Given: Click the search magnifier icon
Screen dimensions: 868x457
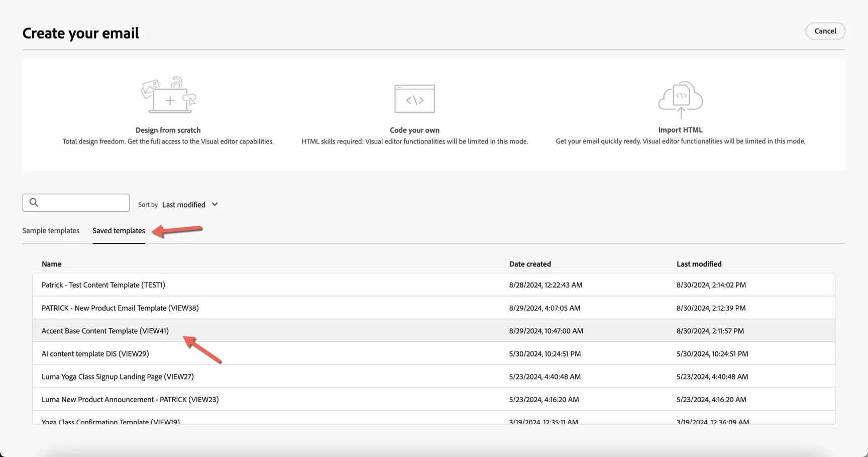Looking at the screenshot, I should [34, 202].
